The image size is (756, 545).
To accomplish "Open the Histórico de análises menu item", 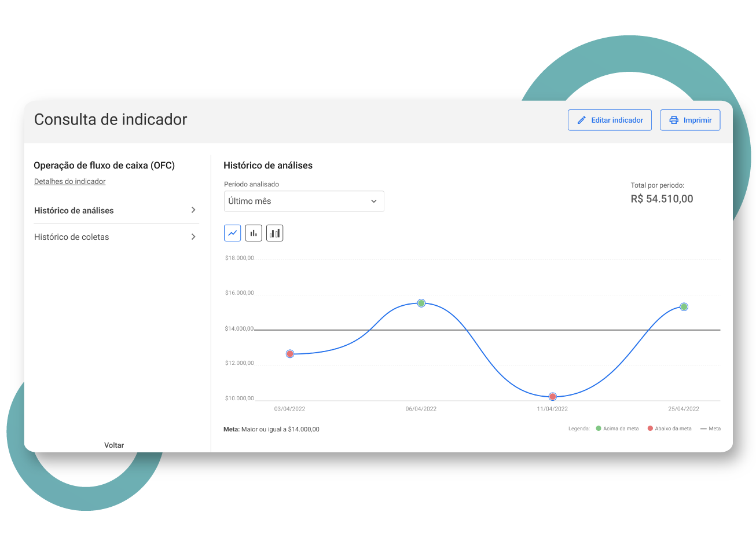I will point(116,210).
